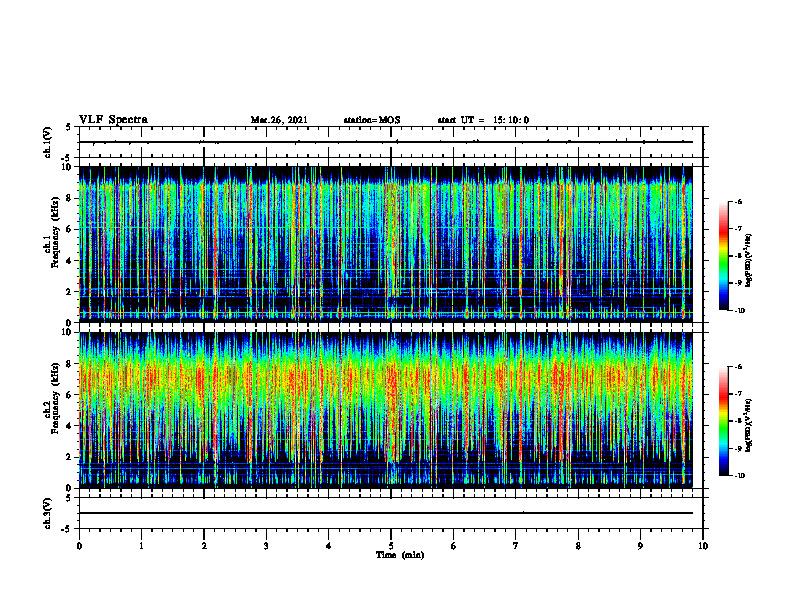This screenshot has height=612, width=792.
Task: Click the "VLF Spectra" plot title
Action: (113, 120)
